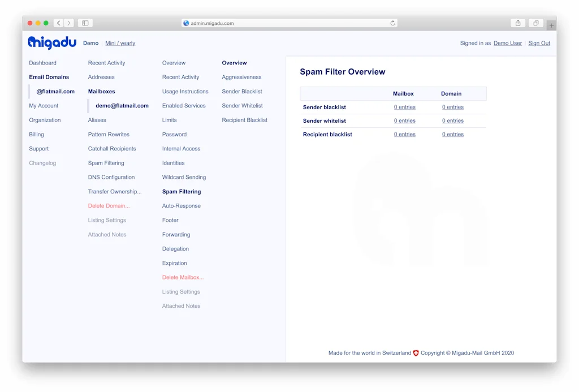Viewport: 579px width, 392px height.
Task: Go back with the browser back arrow
Action: (59, 23)
